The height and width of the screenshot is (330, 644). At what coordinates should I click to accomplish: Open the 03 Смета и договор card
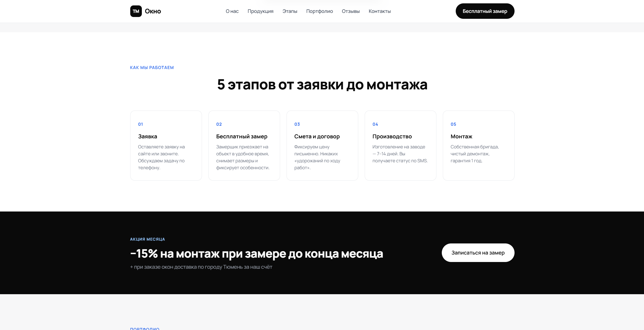click(322, 146)
